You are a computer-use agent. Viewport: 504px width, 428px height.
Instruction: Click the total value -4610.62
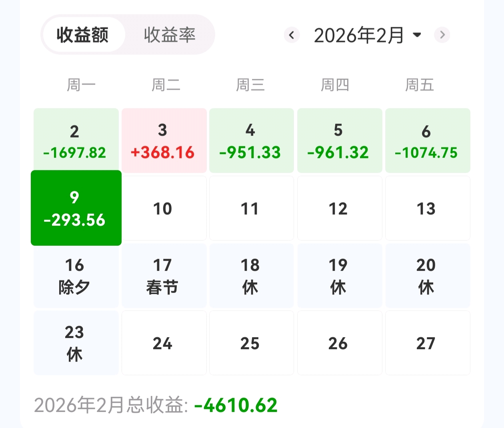click(x=236, y=405)
